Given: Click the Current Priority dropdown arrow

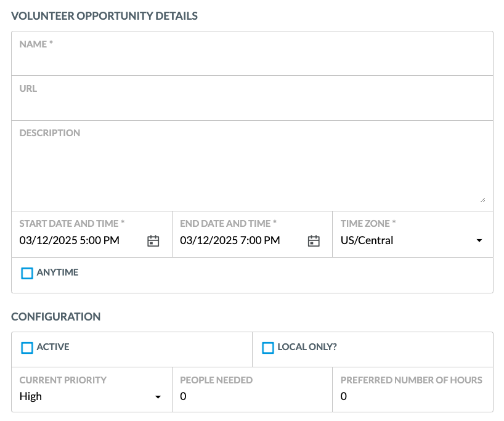Looking at the screenshot, I should point(158,397).
